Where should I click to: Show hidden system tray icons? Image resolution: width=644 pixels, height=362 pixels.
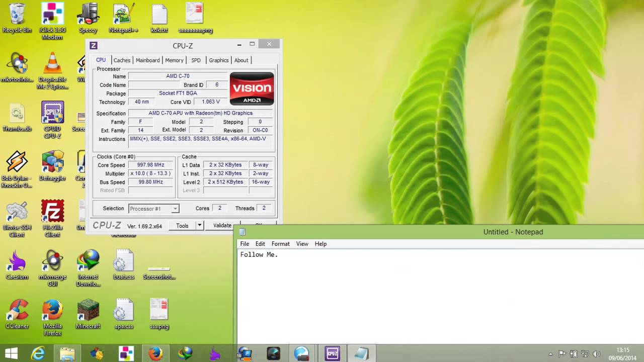[x=550, y=354]
